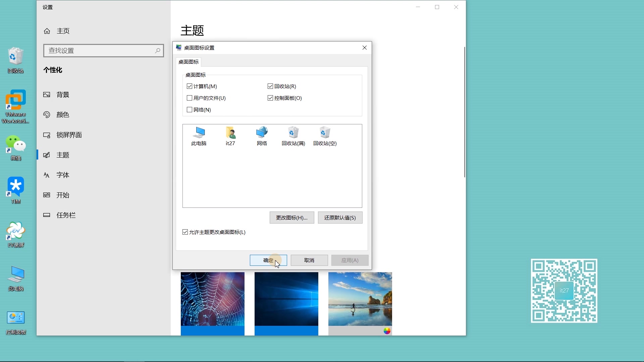Select the it27 user folder icon
Image resolution: width=644 pixels, height=362 pixels.
point(230,136)
